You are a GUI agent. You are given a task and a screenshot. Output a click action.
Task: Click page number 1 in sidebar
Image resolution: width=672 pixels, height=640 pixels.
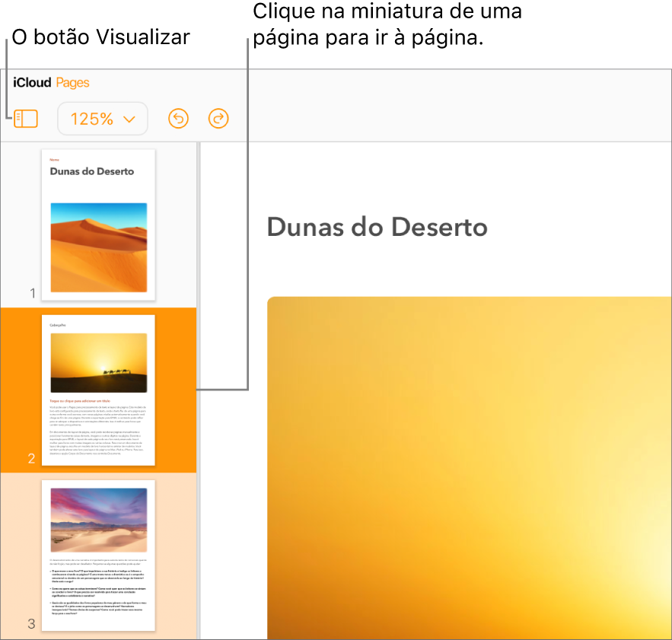tap(33, 293)
